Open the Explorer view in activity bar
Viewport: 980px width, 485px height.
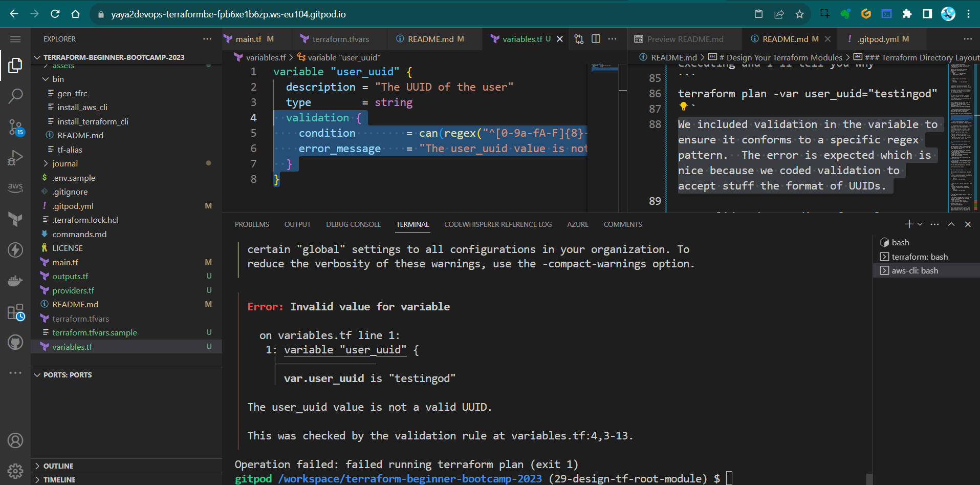(15, 65)
